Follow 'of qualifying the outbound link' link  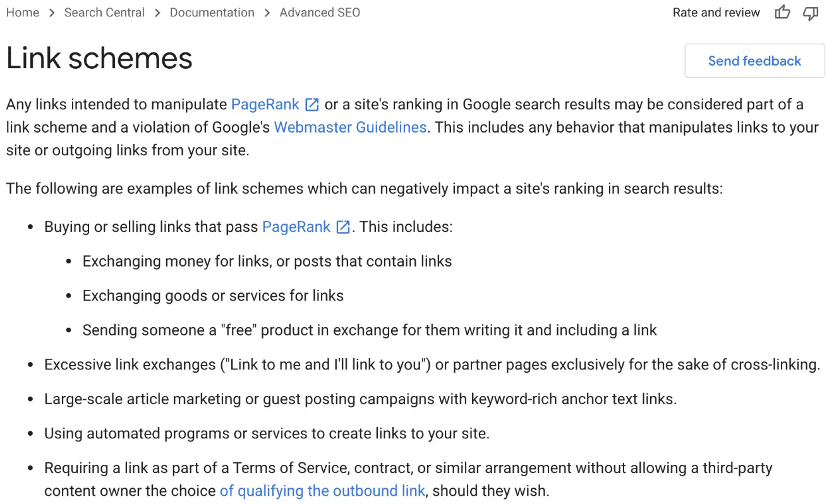click(x=322, y=491)
